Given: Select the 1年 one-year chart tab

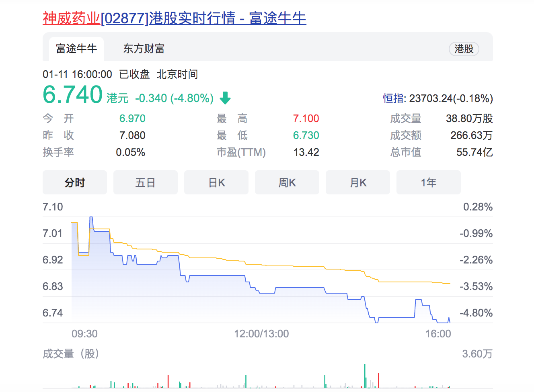Looking at the screenshot, I should (x=428, y=183).
